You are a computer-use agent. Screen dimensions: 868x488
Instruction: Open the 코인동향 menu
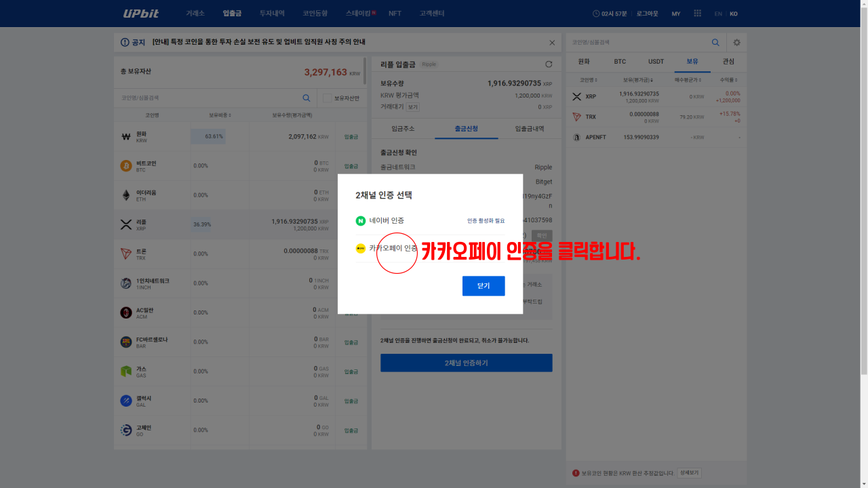pos(315,14)
